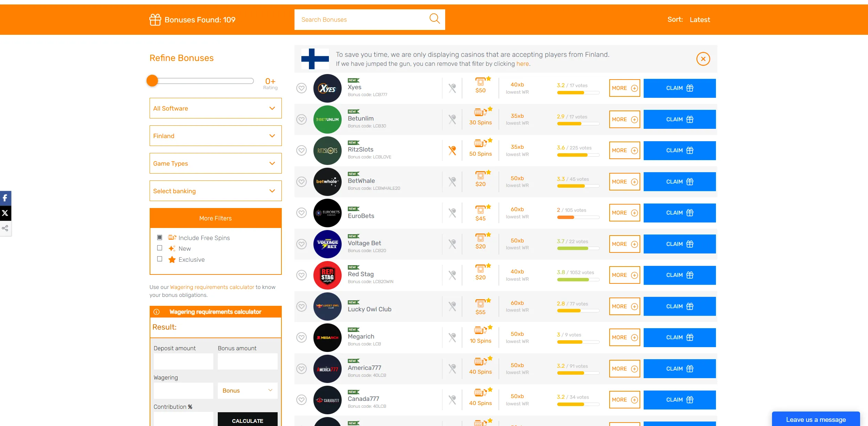Viewport: 868px width, 426px height.
Task: Click RitzSlots orange pin icon
Action: [452, 150]
